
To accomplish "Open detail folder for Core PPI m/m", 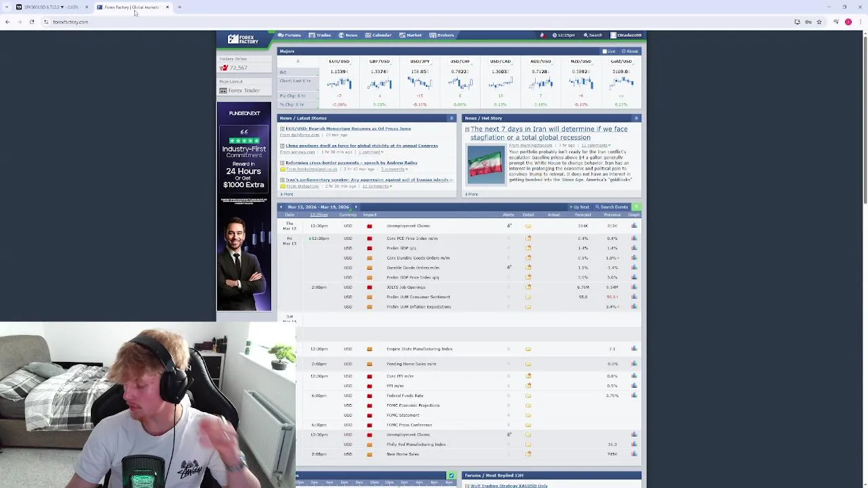I will 528,376.
